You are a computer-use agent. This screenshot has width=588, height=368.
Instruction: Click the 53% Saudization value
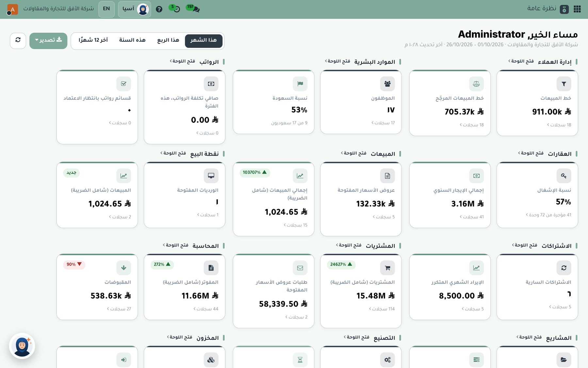[299, 110]
